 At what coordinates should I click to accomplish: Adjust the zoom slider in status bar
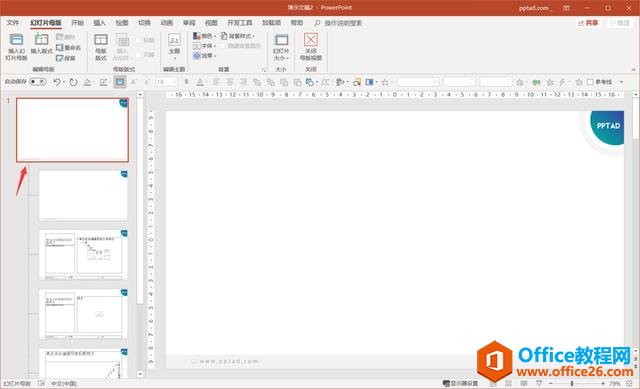(x=572, y=384)
